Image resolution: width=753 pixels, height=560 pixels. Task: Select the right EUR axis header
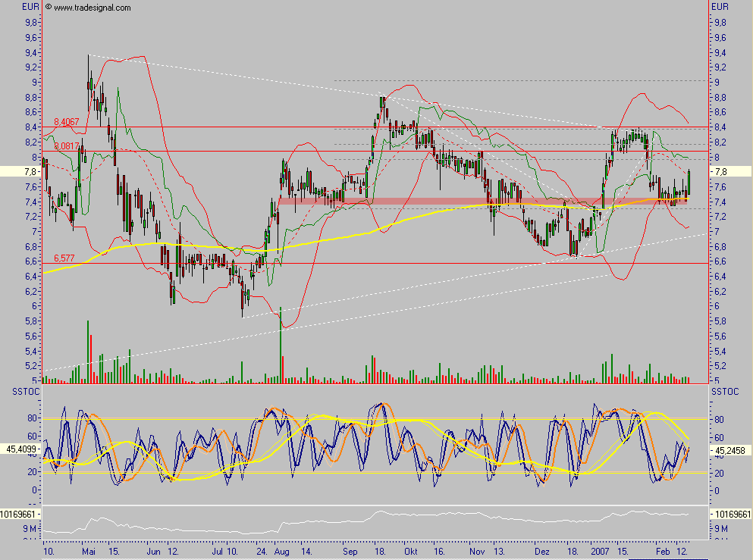click(720, 7)
